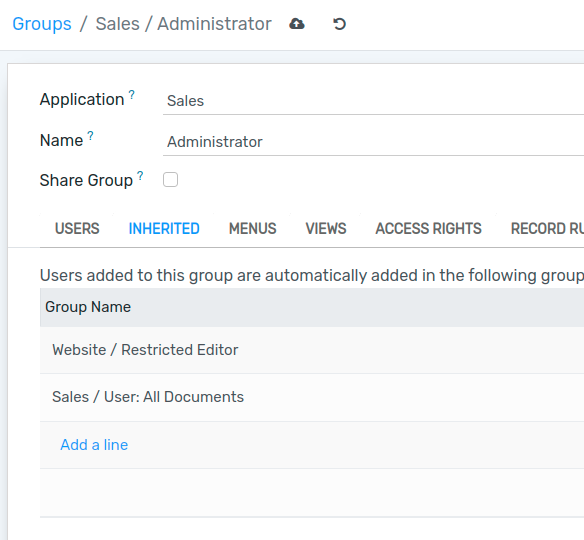Viewport: 584px width, 540px height.
Task: Open help tooltip next to Application label
Action: click(x=131, y=94)
